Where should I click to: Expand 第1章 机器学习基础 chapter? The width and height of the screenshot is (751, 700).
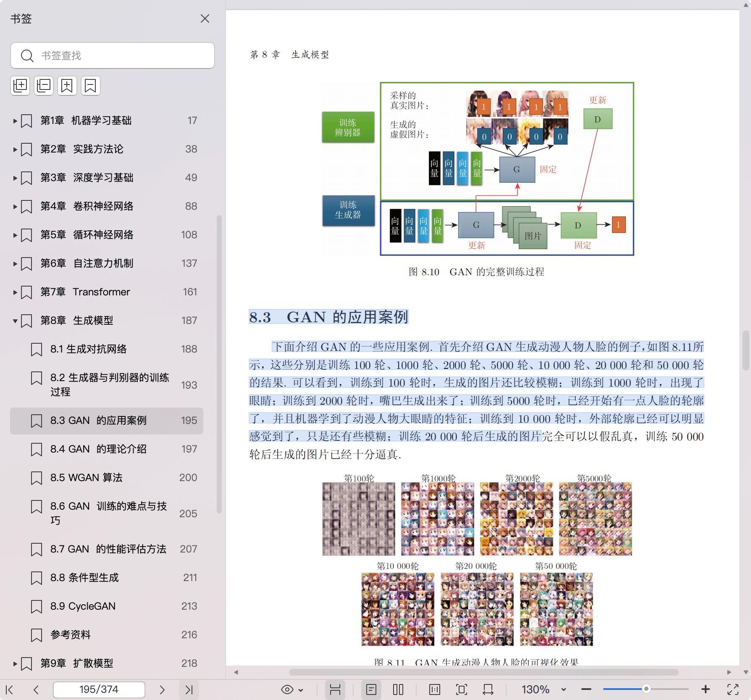(15, 121)
